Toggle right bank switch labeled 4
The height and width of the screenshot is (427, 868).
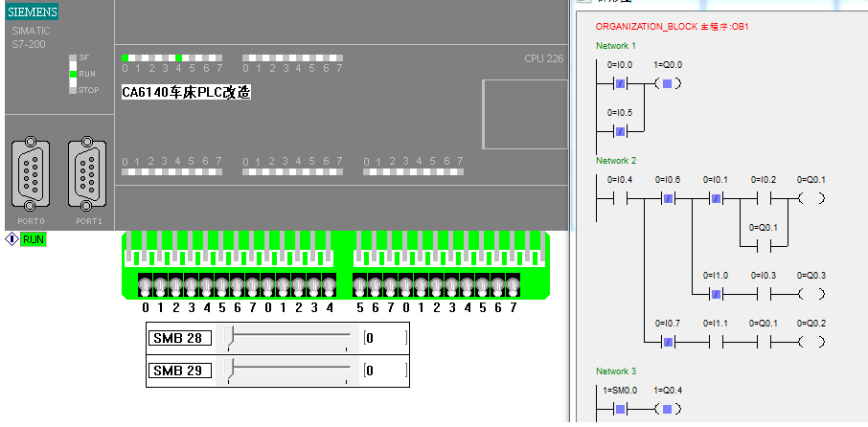coord(468,286)
